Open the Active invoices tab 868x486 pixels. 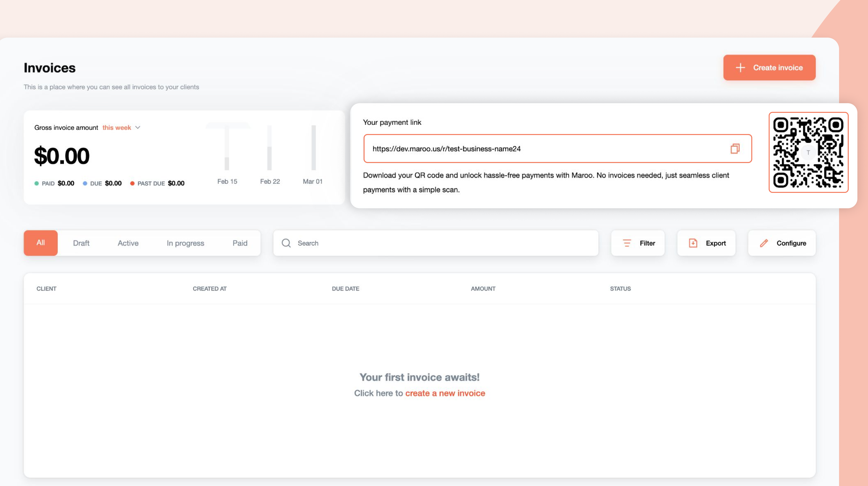[x=128, y=243]
